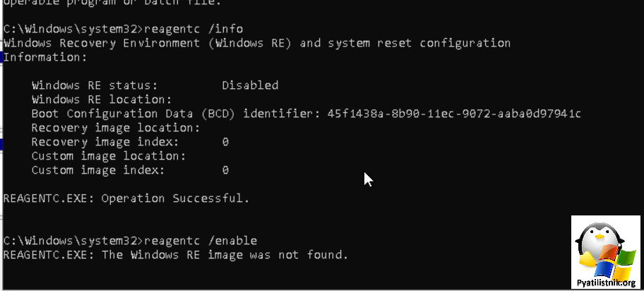Click the 'Recovery image location:' line
Image resolution: width=644 pixels, height=291 pixels.
(x=115, y=128)
